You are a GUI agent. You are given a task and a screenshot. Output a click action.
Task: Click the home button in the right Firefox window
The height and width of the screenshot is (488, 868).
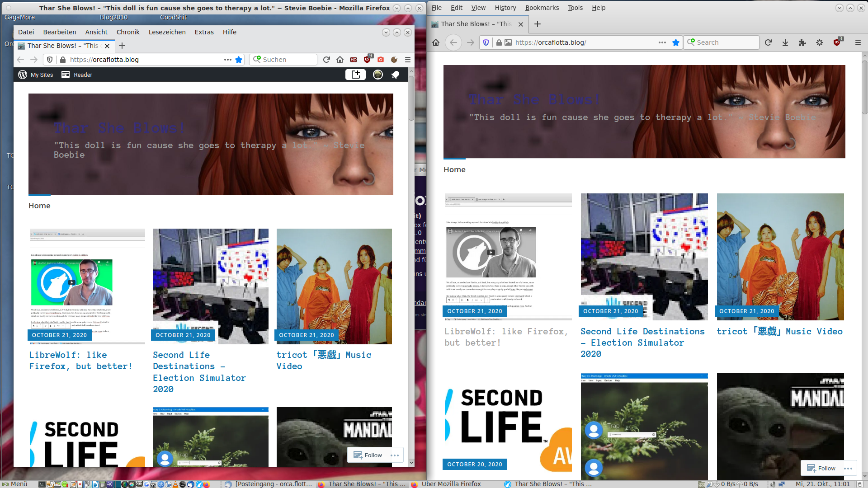436,42
